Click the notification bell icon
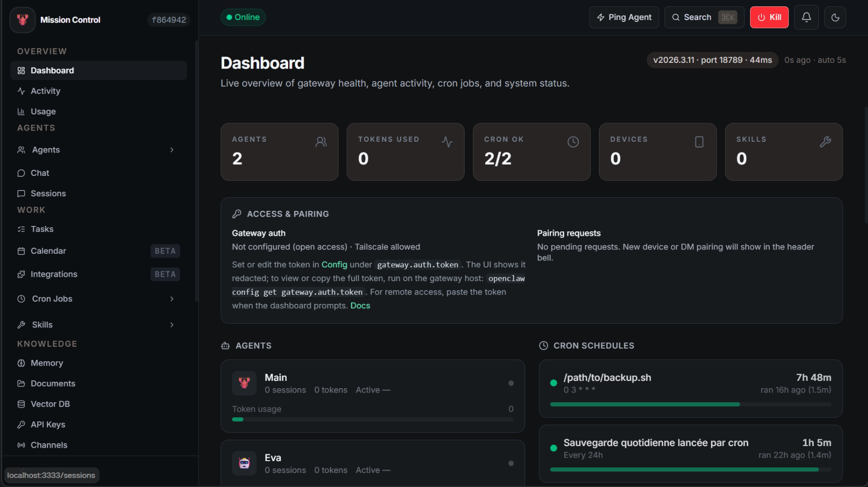Image resolution: width=868 pixels, height=487 pixels. click(x=806, y=18)
